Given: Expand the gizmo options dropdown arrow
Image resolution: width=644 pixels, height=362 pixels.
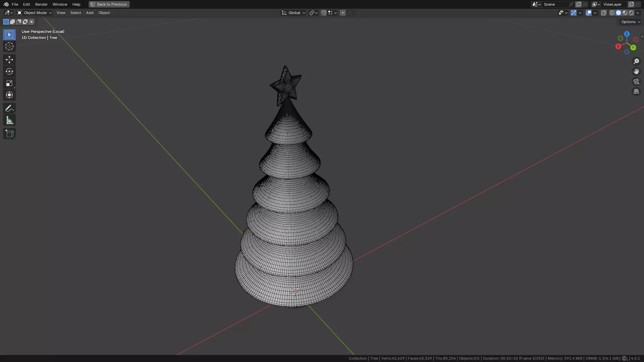Looking at the screenshot, I should [x=580, y=13].
